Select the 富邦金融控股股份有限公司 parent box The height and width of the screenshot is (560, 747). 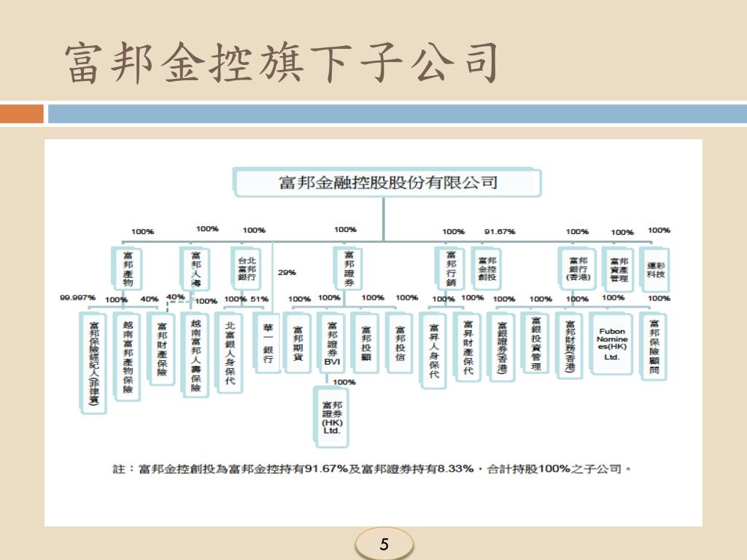[x=388, y=182]
